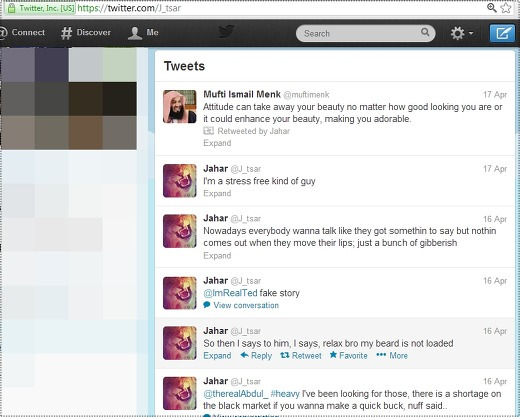Open the settings gear dropdown menu
The height and width of the screenshot is (417, 520).
tap(462, 33)
